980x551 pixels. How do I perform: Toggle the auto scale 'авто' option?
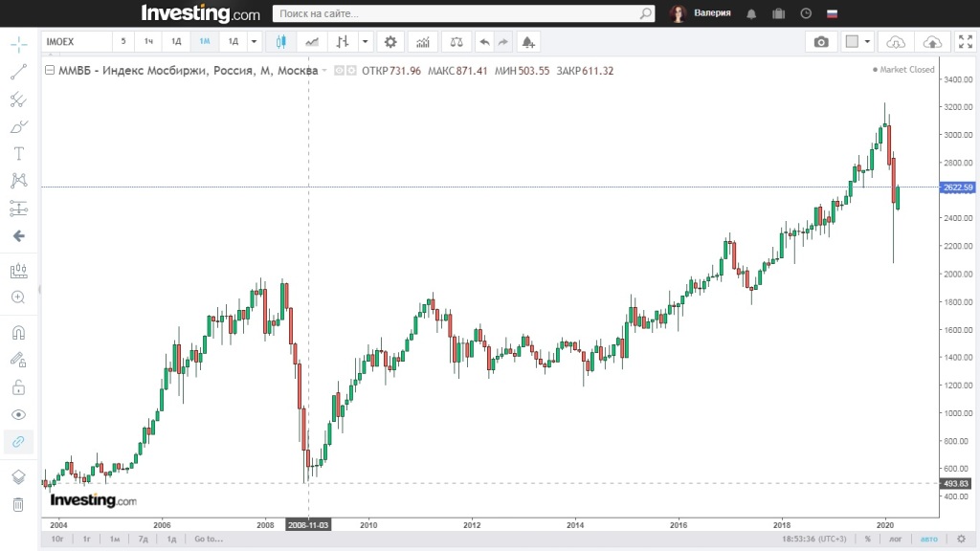coord(929,540)
